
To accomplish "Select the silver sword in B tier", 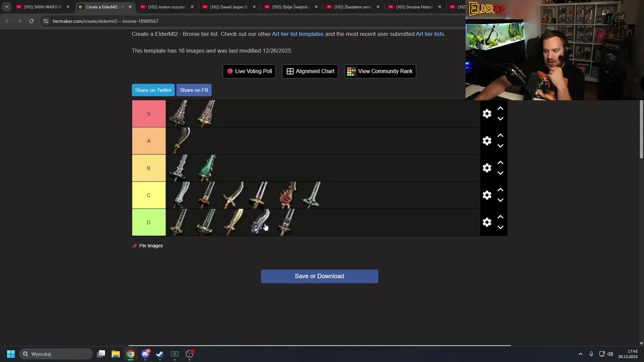I will 179,168.
